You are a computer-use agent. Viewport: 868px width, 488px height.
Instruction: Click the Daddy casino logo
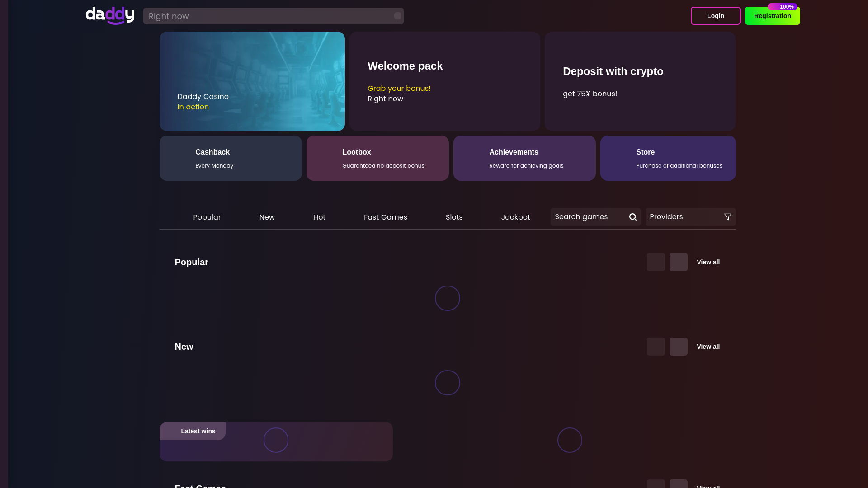click(x=110, y=16)
